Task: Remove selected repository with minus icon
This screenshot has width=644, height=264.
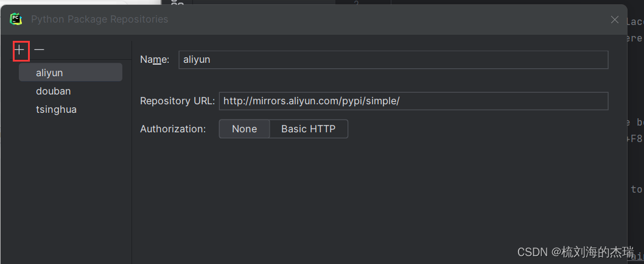Action: click(39, 50)
